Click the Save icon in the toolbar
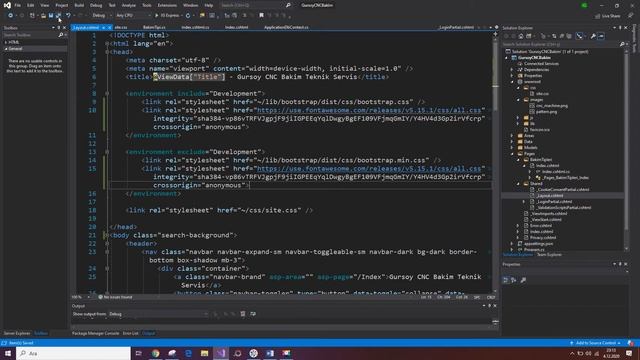The image size is (640, 360). pos(51,16)
